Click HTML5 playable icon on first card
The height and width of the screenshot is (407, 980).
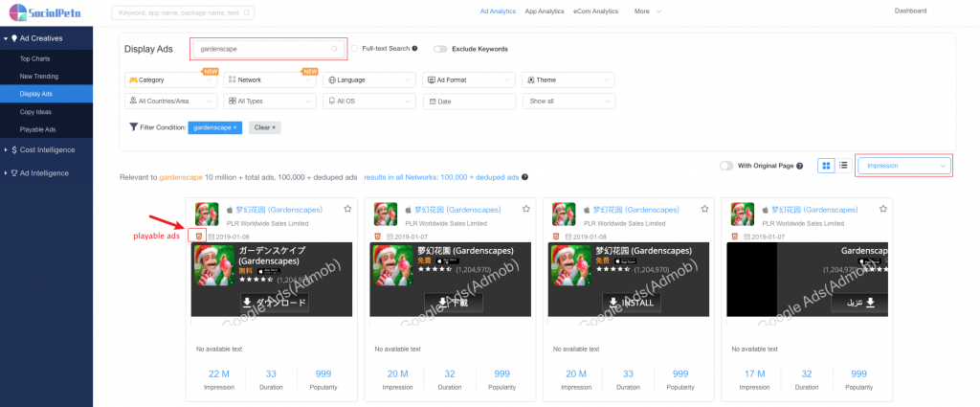click(x=199, y=237)
